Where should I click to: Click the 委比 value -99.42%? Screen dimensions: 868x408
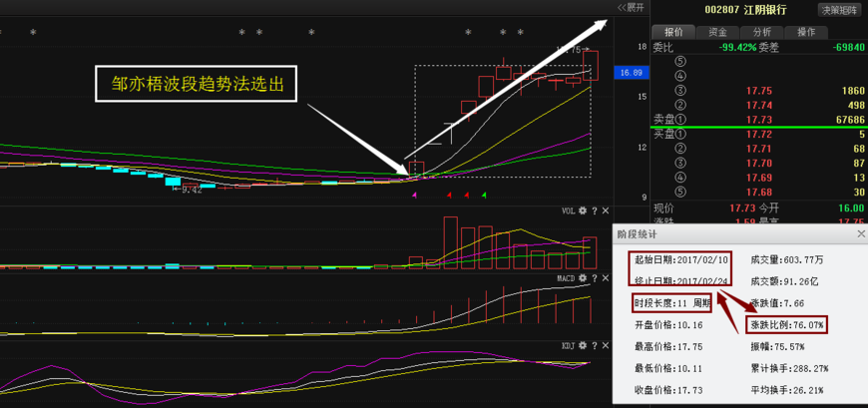click(738, 48)
